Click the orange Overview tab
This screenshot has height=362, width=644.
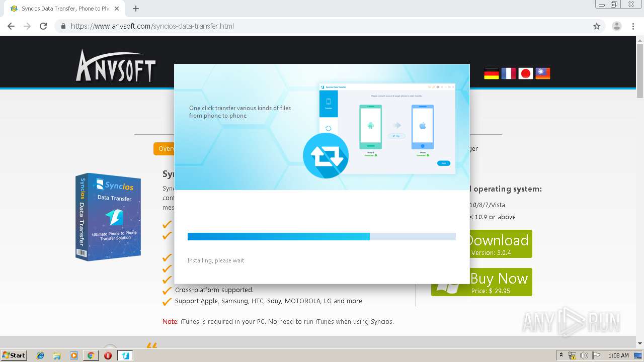(164, 149)
